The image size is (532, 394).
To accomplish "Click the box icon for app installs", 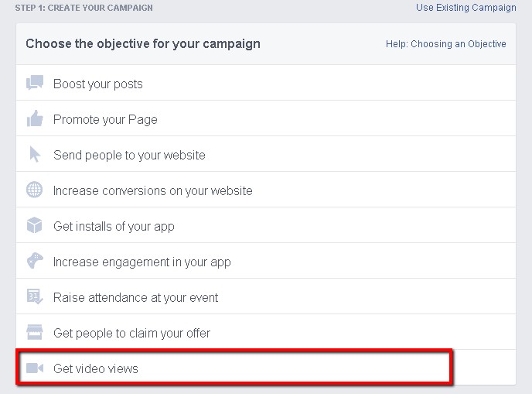I will [34, 225].
